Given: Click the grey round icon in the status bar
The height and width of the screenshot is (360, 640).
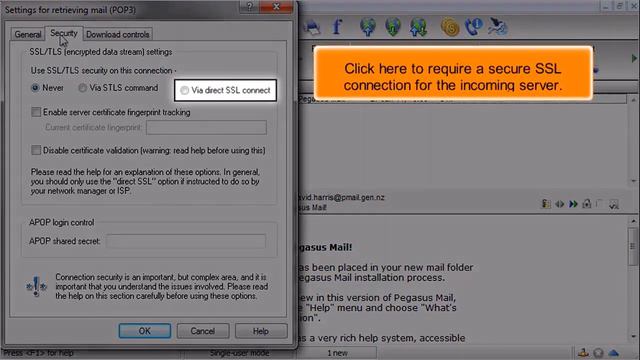Looking at the screenshot, I should coord(599,353).
